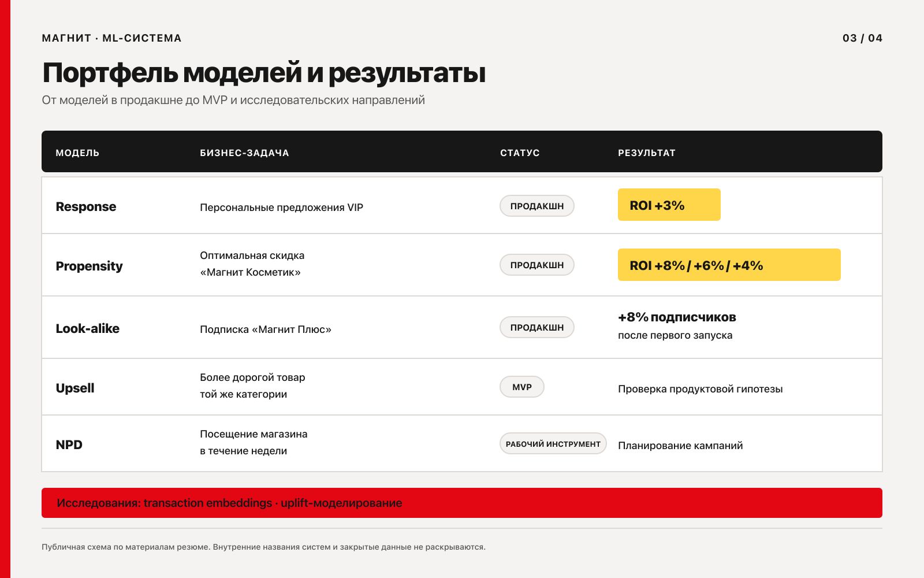The width and height of the screenshot is (924, 578).
Task: Click ПРОДАКШН badge in Propensity row
Action: pos(537,265)
